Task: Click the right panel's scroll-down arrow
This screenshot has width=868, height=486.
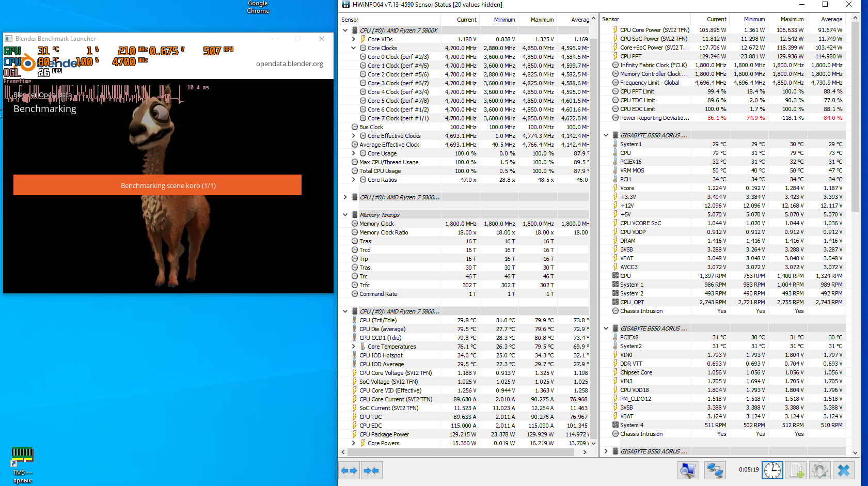Action: pyautogui.click(x=856, y=452)
